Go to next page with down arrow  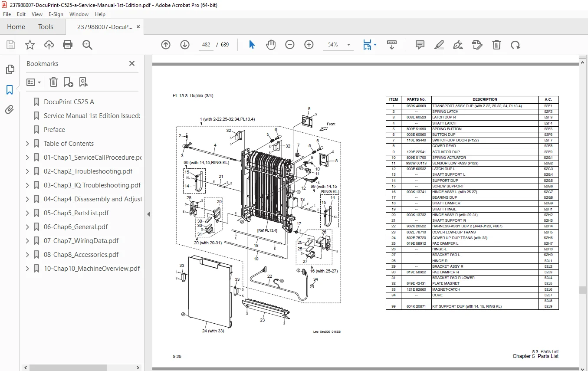pos(185,45)
